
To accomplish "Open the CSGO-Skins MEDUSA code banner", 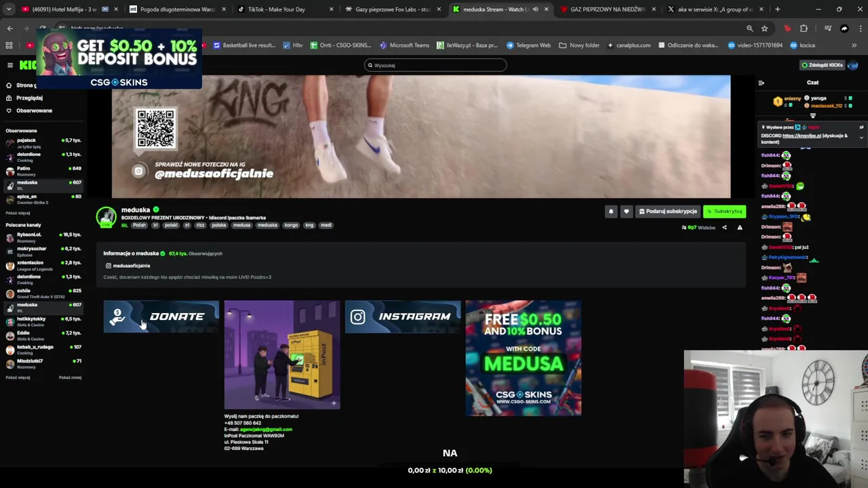I will [x=524, y=358].
